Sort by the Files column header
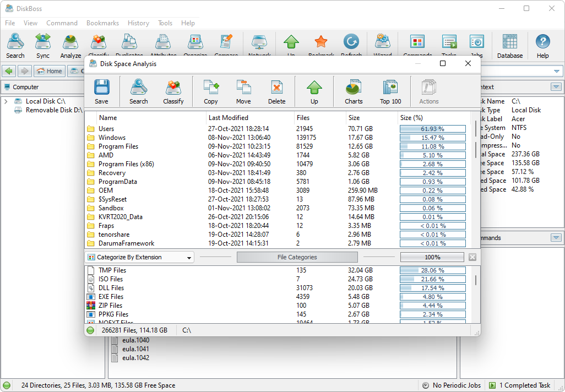Image resolution: width=565 pixels, height=392 pixels. tap(320, 118)
